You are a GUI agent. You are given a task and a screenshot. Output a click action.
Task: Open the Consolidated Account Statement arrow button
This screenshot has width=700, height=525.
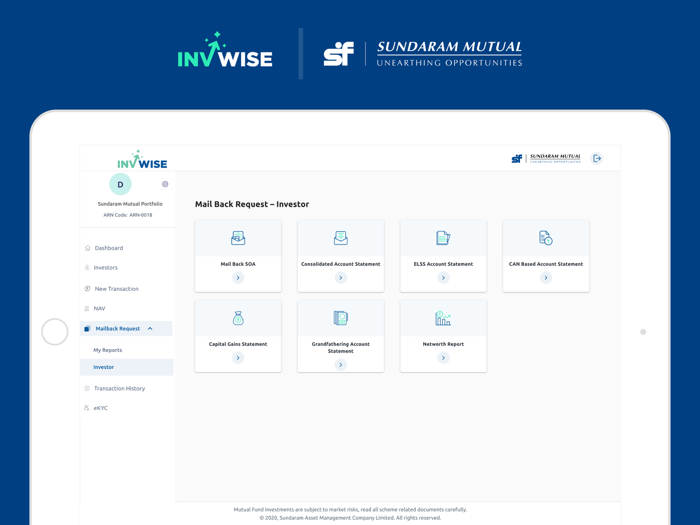click(x=341, y=278)
